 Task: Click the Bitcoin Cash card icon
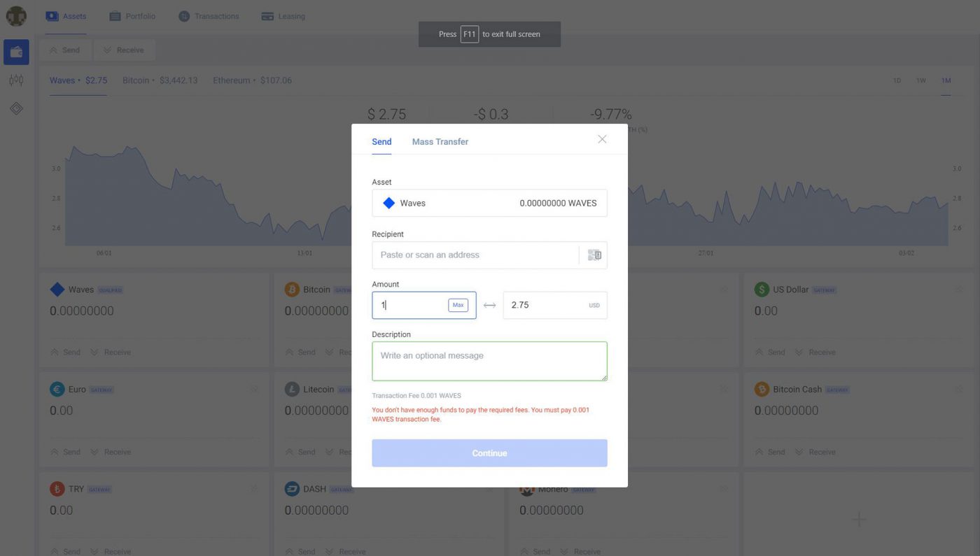click(762, 390)
